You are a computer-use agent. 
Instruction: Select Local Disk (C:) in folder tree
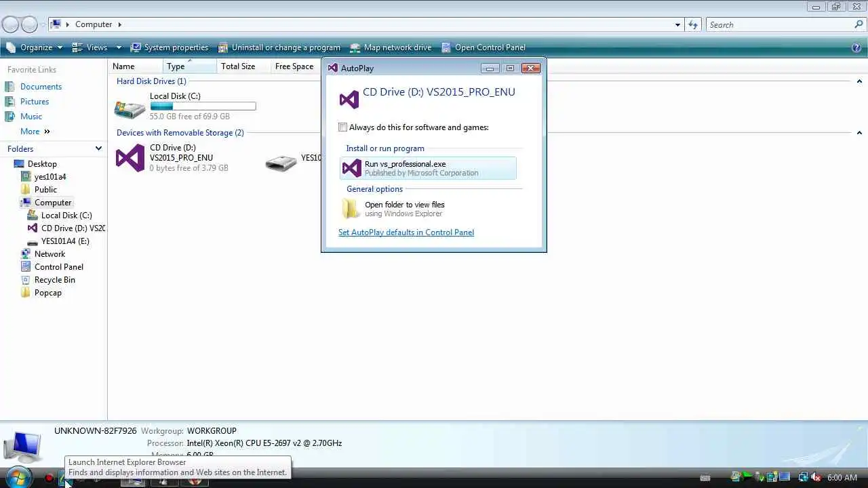[66, 216]
